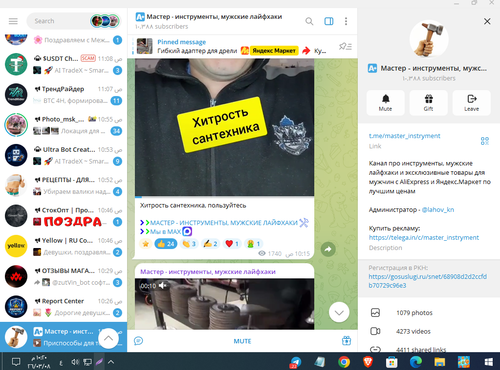Viewport: 500px width, 370px height.
Task: Send a Gift to the channel
Action: 428,102
